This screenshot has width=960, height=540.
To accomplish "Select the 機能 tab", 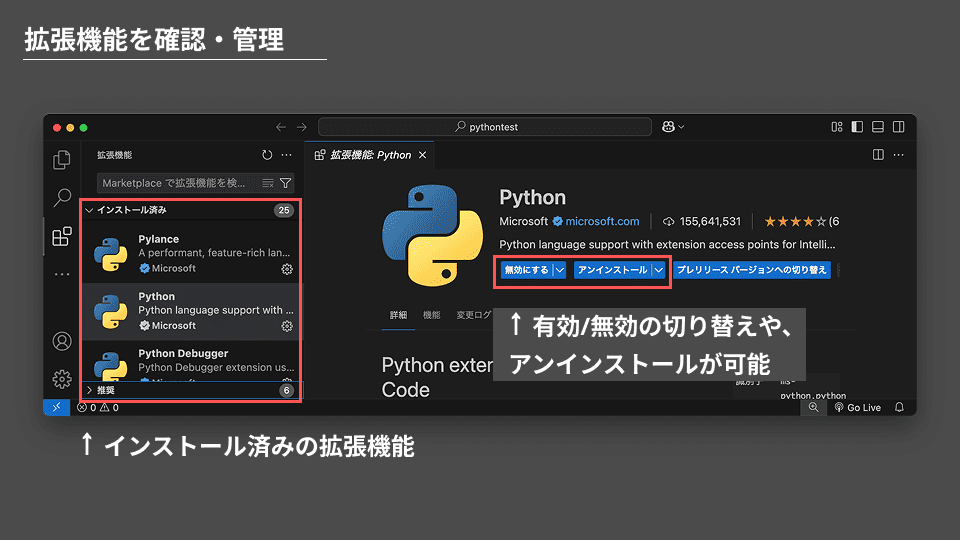I will coord(431,315).
